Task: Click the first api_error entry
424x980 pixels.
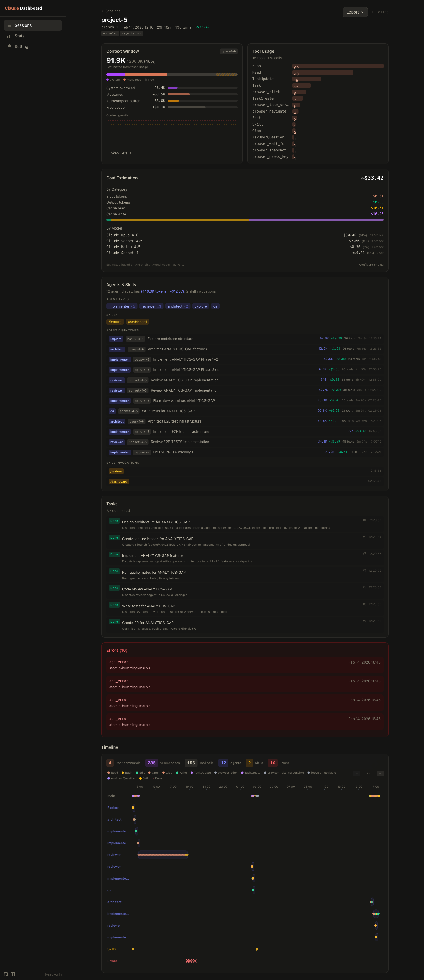Action: point(245,665)
